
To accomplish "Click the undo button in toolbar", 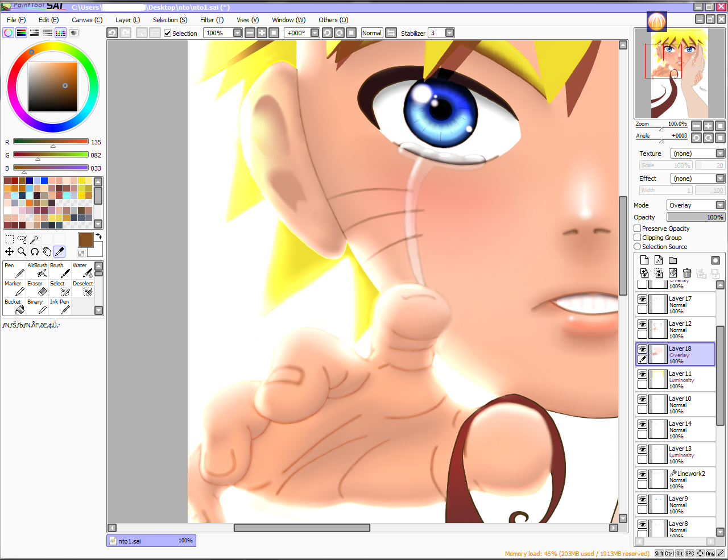I will 113,33.
